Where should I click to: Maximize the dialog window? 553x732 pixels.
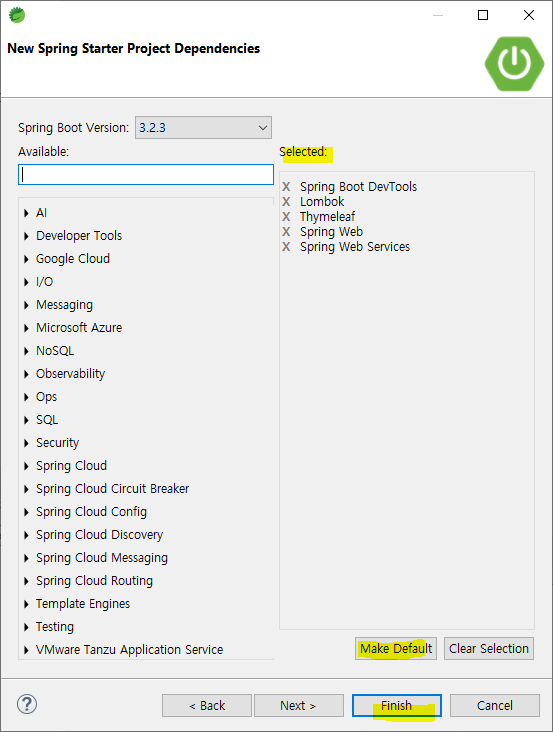point(483,15)
